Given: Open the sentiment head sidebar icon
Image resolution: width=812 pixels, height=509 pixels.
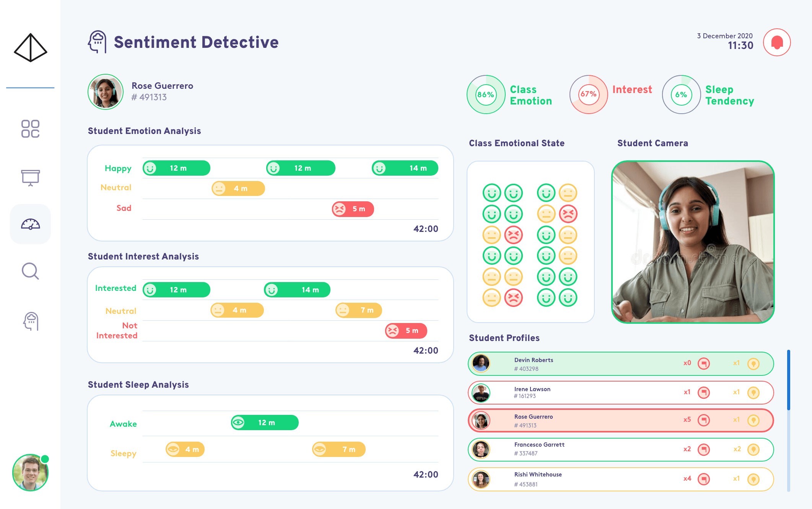Looking at the screenshot, I should [31, 321].
